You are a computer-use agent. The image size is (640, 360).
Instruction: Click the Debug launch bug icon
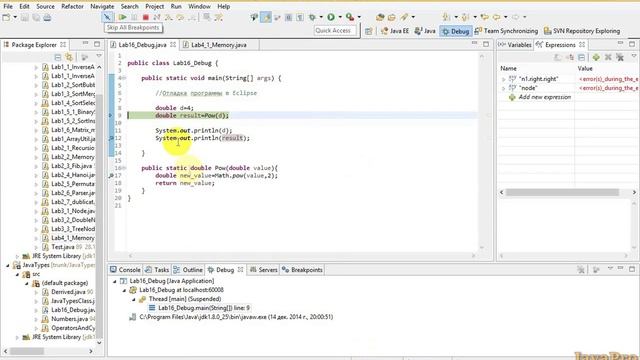point(312,17)
